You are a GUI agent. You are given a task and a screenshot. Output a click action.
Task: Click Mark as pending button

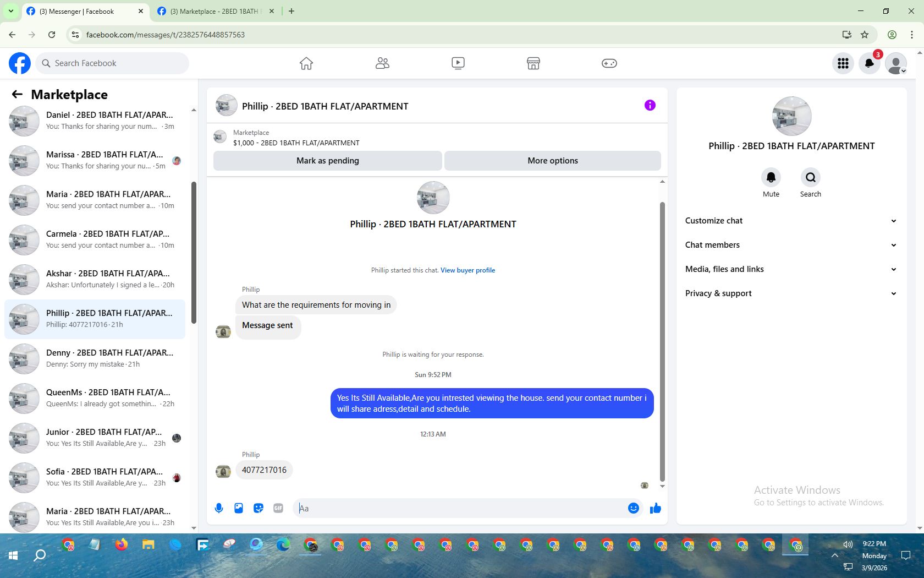pyautogui.click(x=328, y=161)
